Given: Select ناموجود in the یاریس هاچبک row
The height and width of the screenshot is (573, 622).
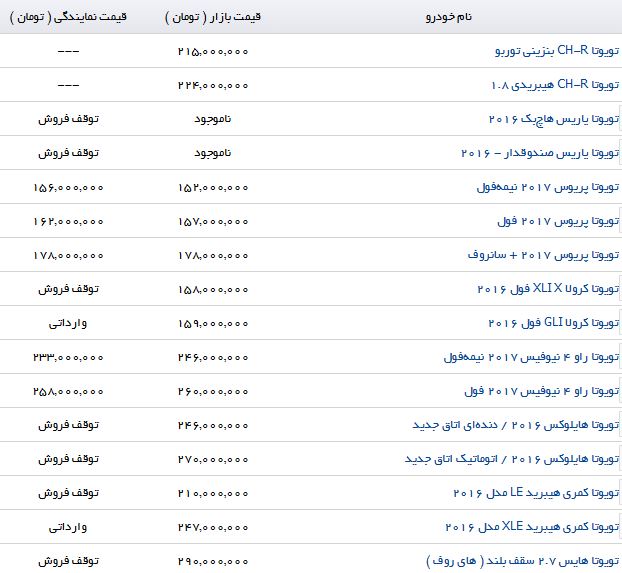Looking at the screenshot, I should pyautogui.click(x=213, y=119).
